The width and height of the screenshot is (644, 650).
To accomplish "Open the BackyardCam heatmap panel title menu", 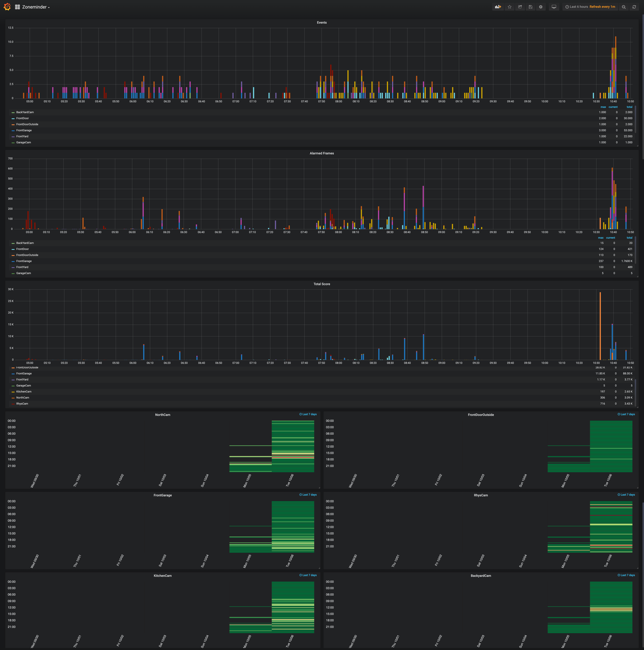I will pyautogui.click(x=481, y=576).
